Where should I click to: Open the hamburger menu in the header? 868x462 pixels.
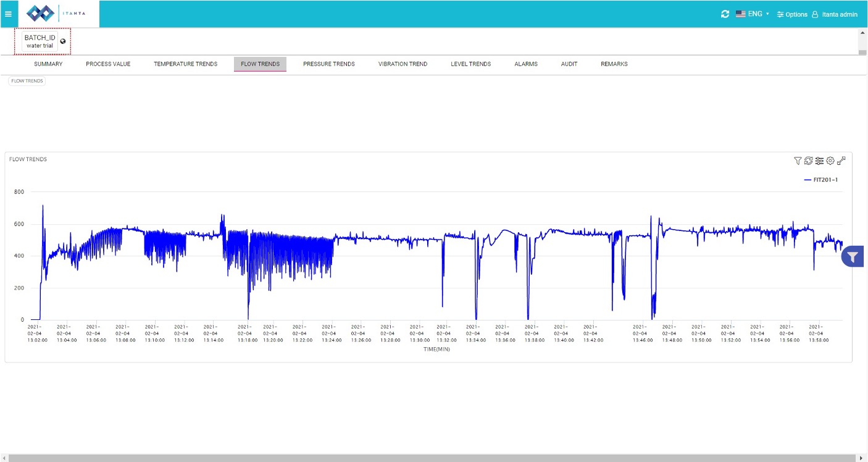pyautogui.click(x=8, y=14)
